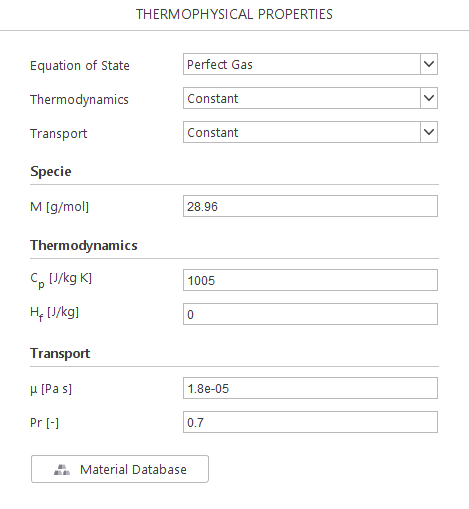Expand the Equation of State dropdown arrow
The image size is (469, 509).
click(429, 64)
